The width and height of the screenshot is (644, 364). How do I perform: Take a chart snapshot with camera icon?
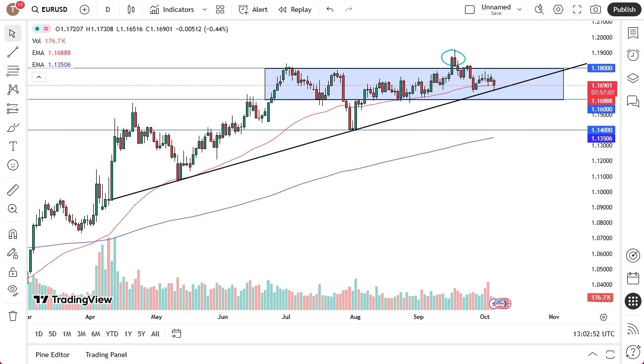click(595, 9)
